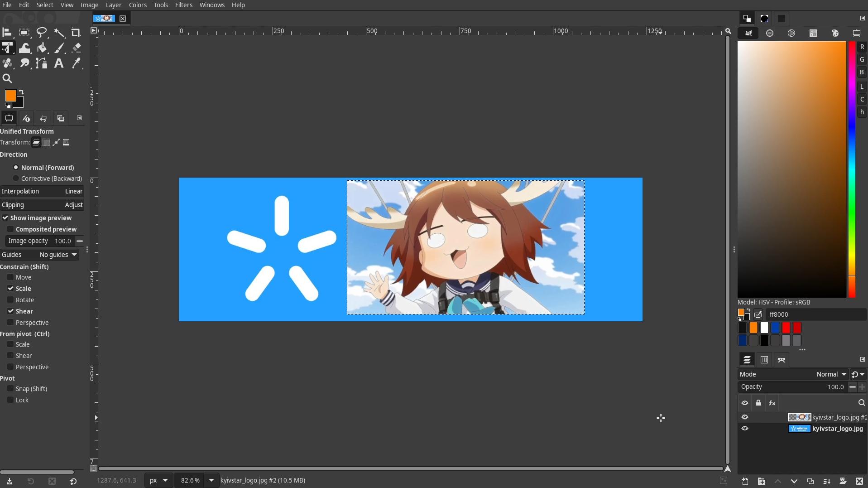
Task: Click the ff8000 hex color field
Action: [x=816, y=314]
